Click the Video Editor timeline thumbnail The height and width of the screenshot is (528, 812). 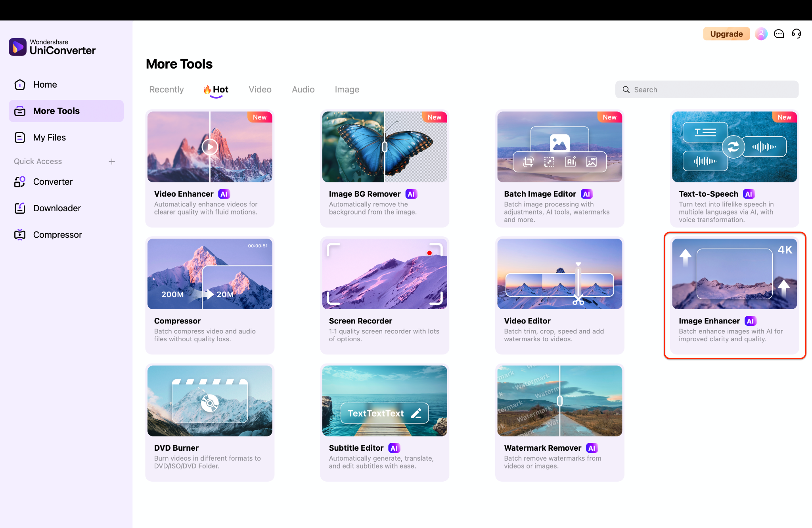click(560, 274)
